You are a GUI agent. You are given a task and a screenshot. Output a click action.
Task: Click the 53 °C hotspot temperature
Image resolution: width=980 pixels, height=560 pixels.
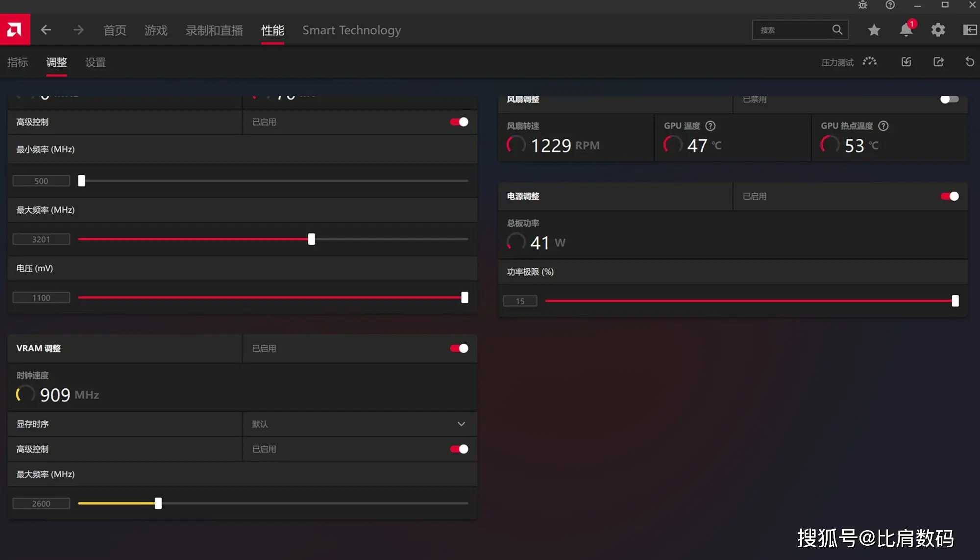(861, 146)
